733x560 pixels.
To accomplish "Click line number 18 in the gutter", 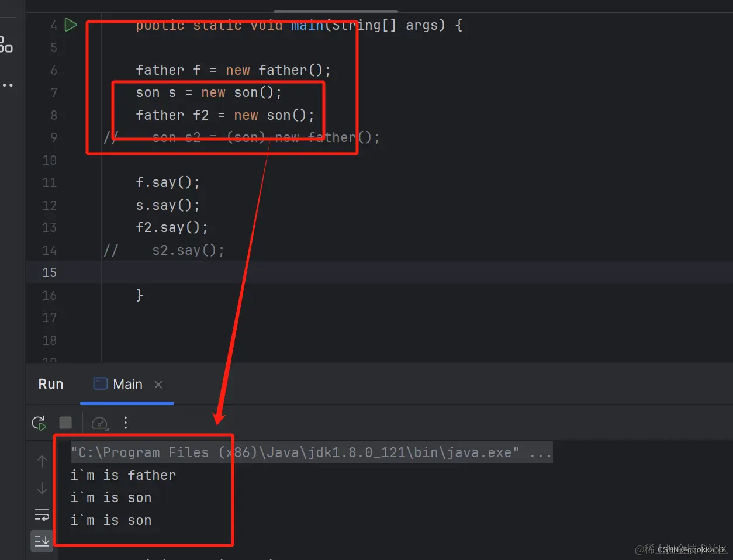I will point(50,340).
